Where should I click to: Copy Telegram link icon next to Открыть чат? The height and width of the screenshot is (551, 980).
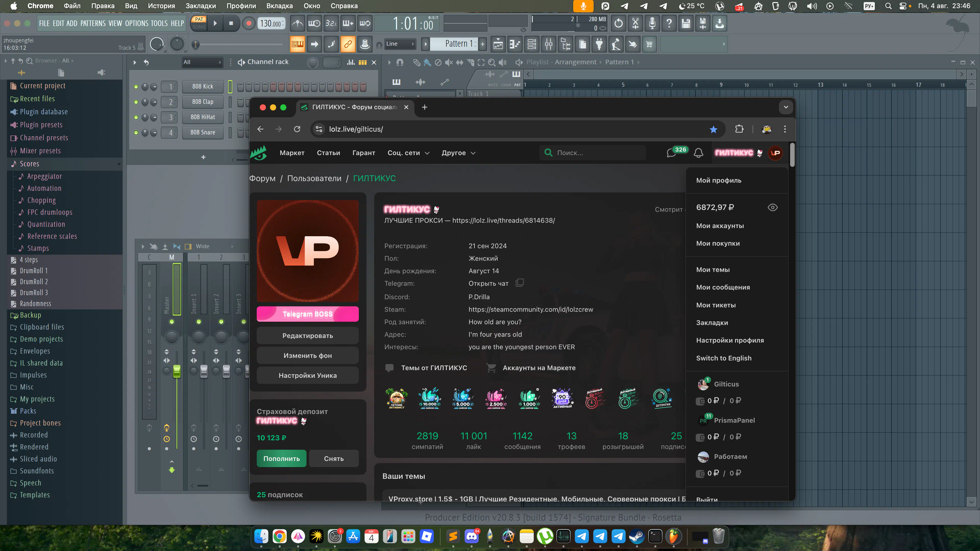(520, 283)
